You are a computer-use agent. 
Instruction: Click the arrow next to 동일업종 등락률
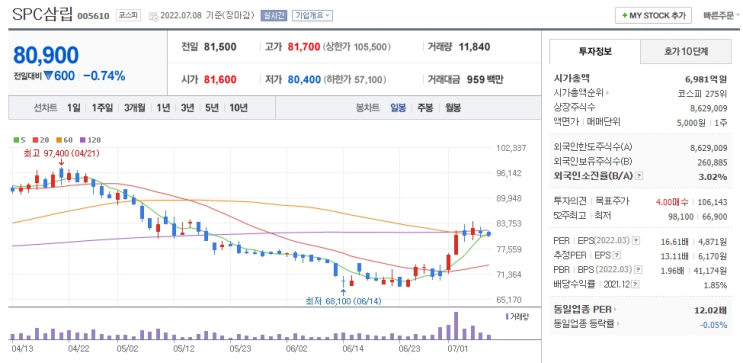pyautogui.click(x=619, y=324)
